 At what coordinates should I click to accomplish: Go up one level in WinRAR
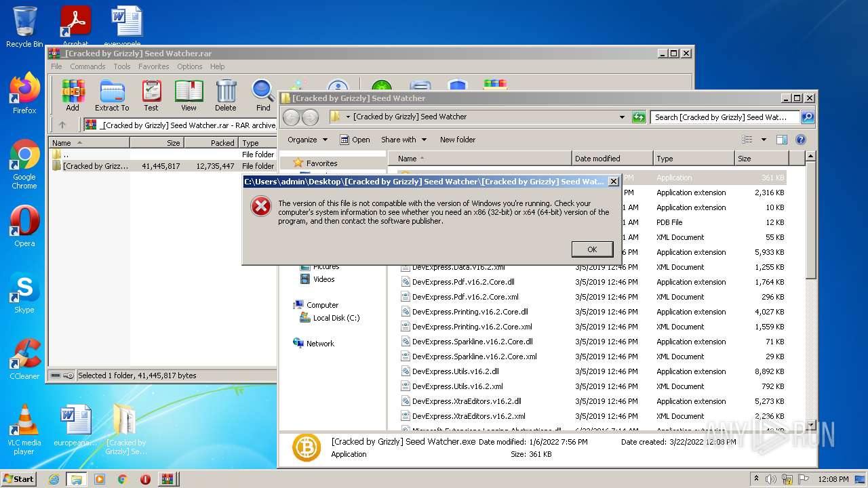[62, 125]
